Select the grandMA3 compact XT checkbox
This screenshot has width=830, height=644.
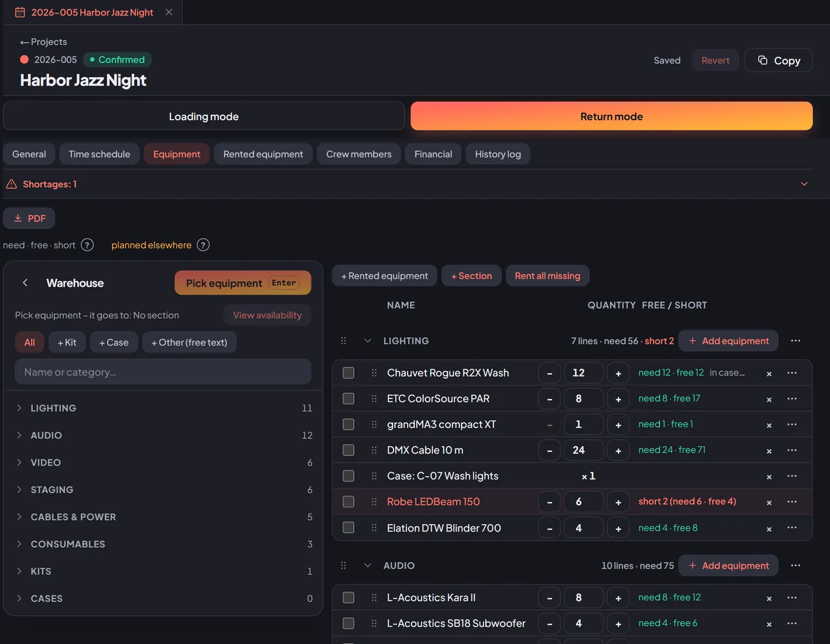click(x=348, y=424)
